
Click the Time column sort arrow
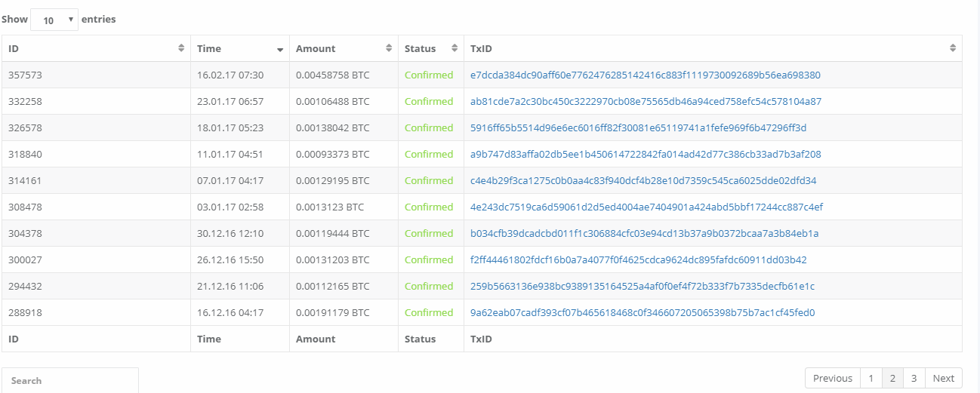[x=280, y=49]
